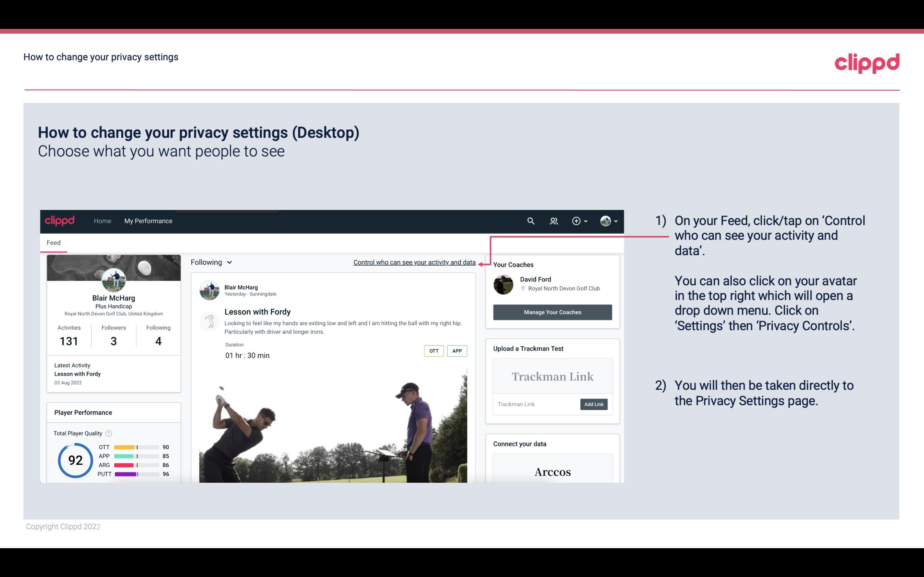Toggle visibility of Player Performance section
Screen dimensions: 924x577
tap(83, 412)
